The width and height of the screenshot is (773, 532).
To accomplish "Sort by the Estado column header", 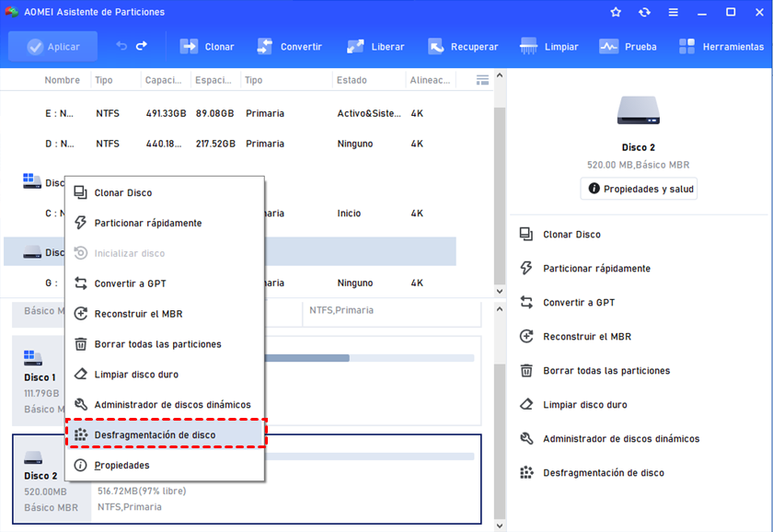I will click(352, 80).
